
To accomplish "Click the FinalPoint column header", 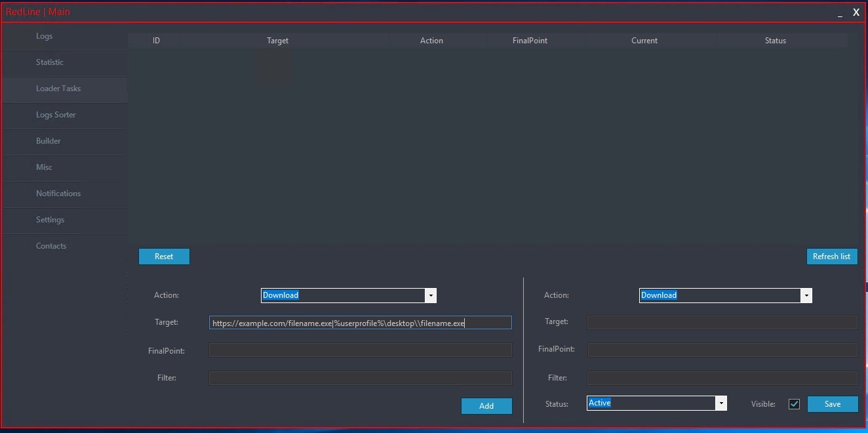I will click(530, 41).
